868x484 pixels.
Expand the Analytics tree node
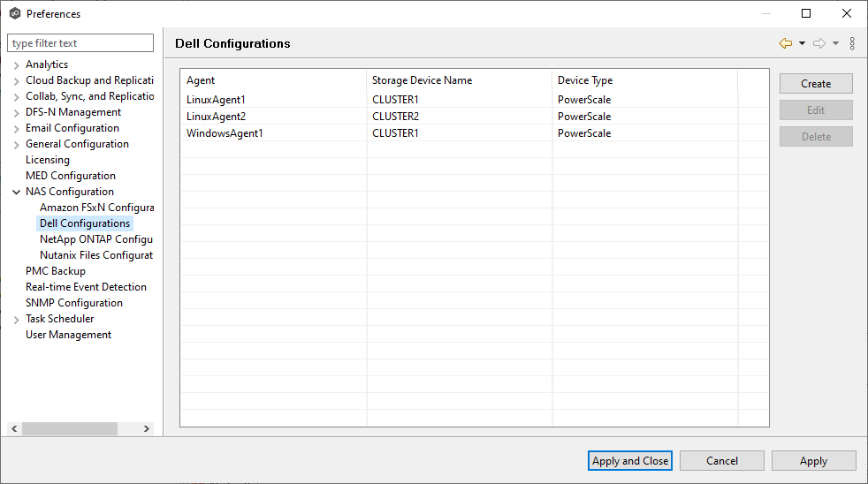17,64
